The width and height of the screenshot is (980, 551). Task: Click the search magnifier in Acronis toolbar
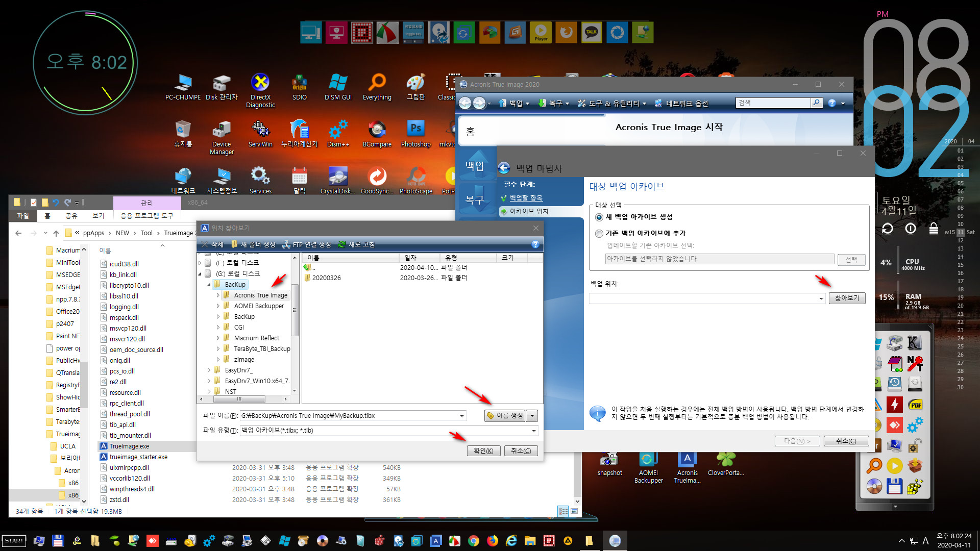(x=817, y=103)
